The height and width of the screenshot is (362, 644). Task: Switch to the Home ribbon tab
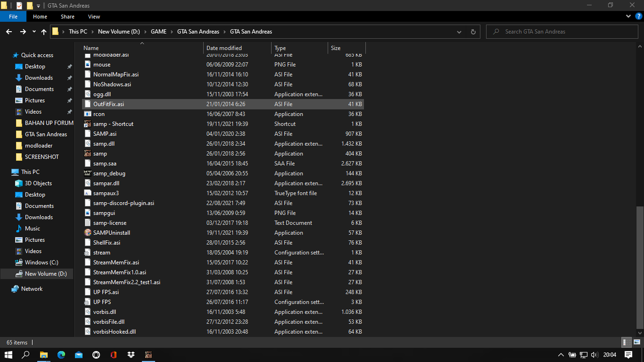[40, 17]
